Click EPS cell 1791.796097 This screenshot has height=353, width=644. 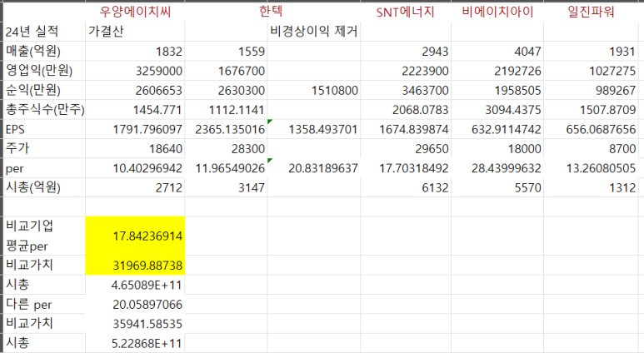click(x=135, y=129)
